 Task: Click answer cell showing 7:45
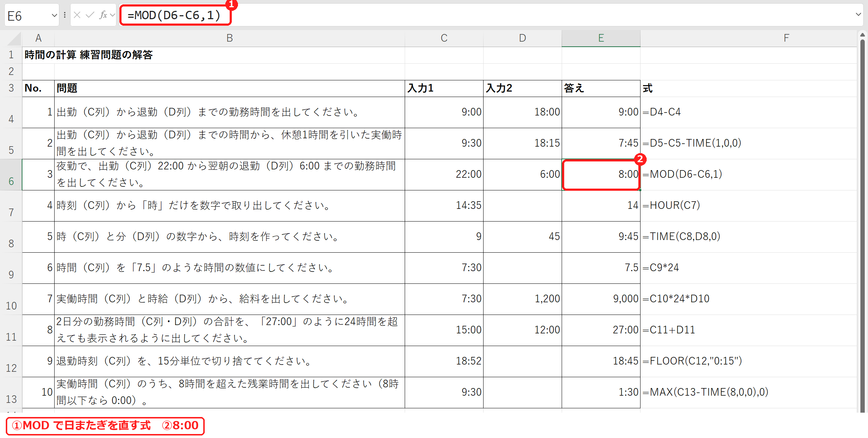pyautogui.click(x=601, y=143)
